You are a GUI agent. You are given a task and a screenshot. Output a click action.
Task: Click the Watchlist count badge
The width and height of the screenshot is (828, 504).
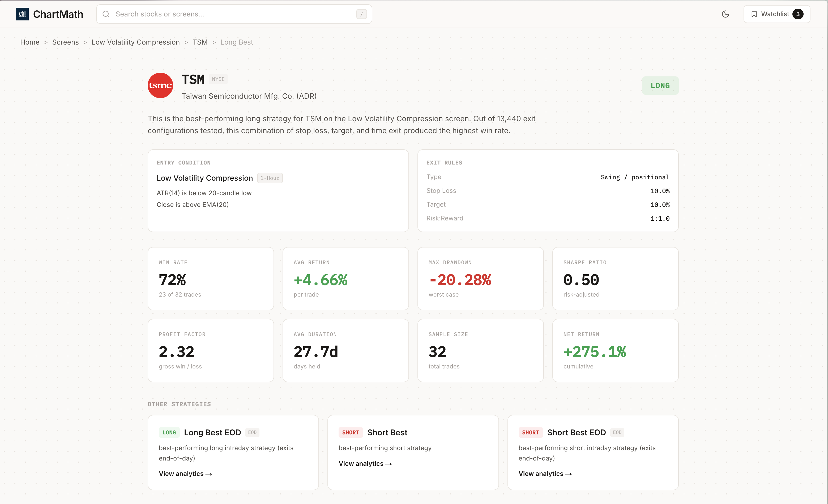click(x=797, y=14)
